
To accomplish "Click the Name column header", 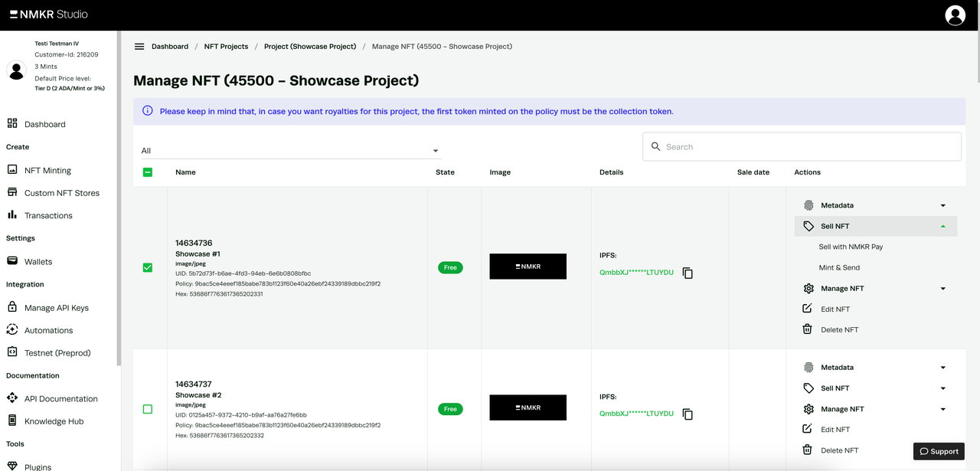I will click(185, 172).
